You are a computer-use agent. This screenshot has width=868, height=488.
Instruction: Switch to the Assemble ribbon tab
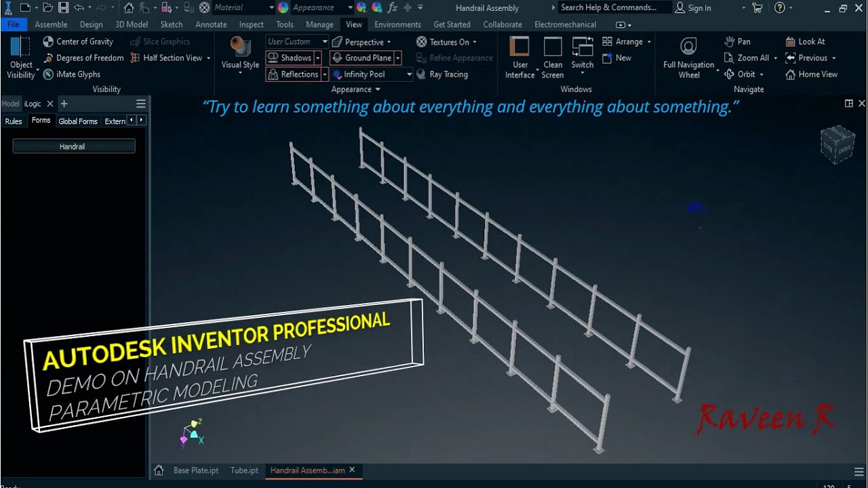(51, 24)
